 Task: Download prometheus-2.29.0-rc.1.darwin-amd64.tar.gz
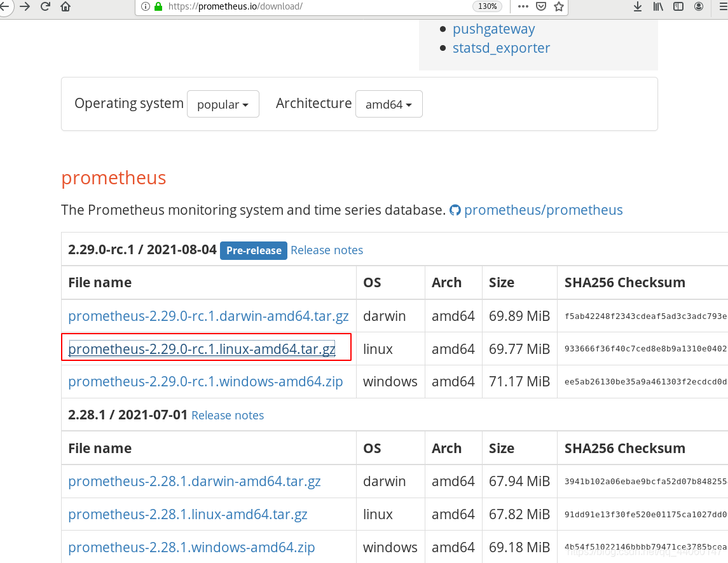coord(209,316)
